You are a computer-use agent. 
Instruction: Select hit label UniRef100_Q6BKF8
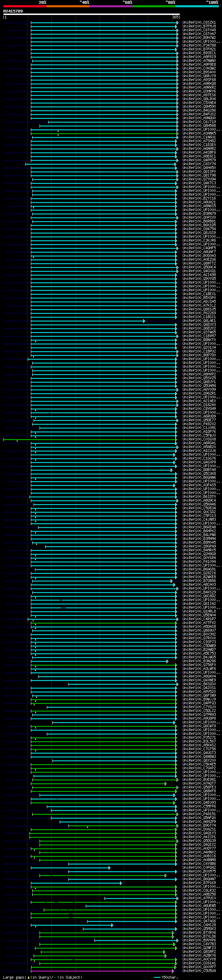pyautogui.click(x=199, y=791)
